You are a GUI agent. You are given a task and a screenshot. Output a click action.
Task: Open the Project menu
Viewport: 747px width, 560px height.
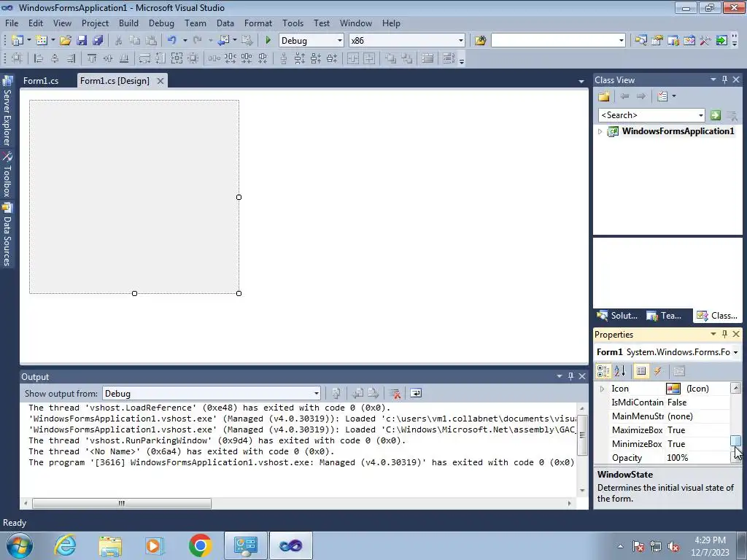[95, 23]
